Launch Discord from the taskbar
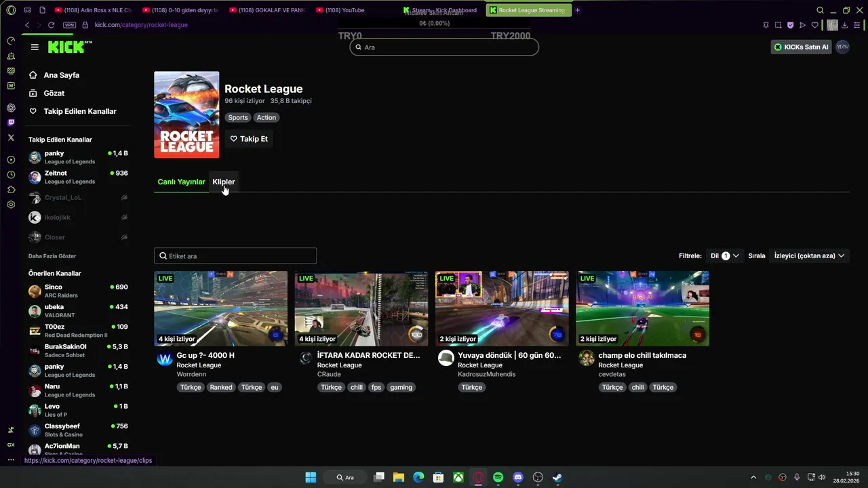 coord(518,477)
